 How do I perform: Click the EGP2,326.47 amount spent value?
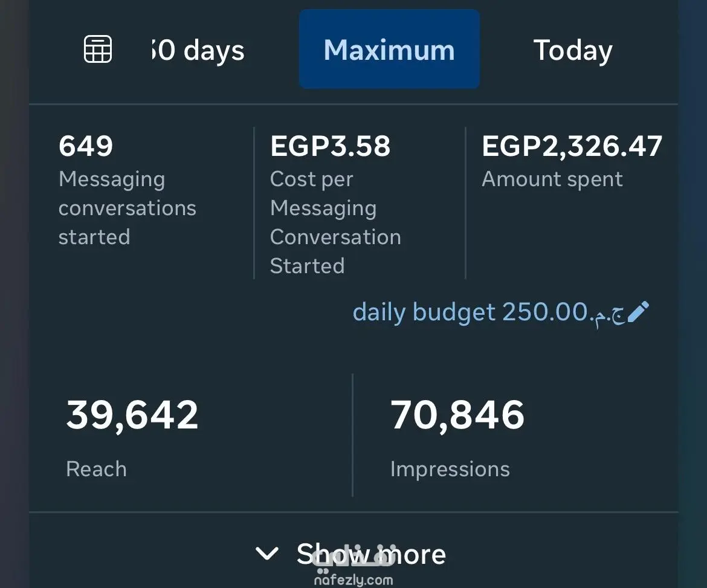point(572,147)
